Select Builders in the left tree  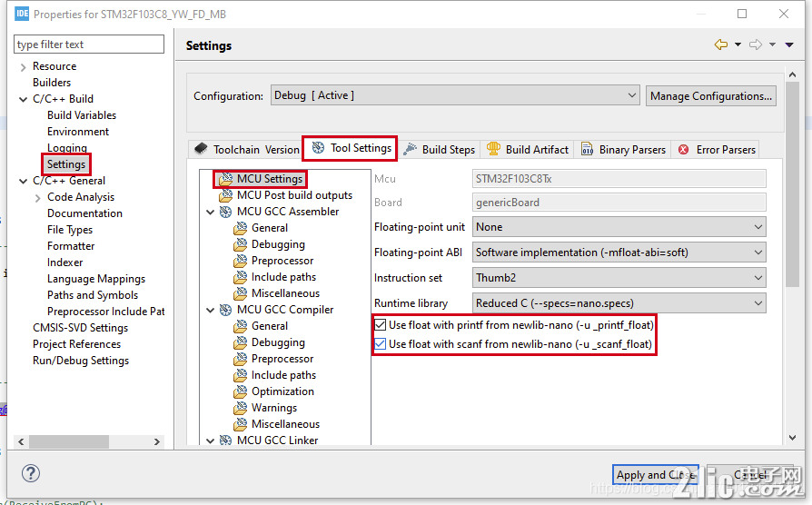point(52,83)
